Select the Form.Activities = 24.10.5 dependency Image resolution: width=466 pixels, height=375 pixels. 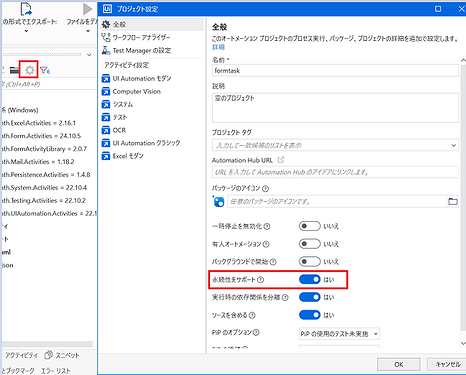41,136
